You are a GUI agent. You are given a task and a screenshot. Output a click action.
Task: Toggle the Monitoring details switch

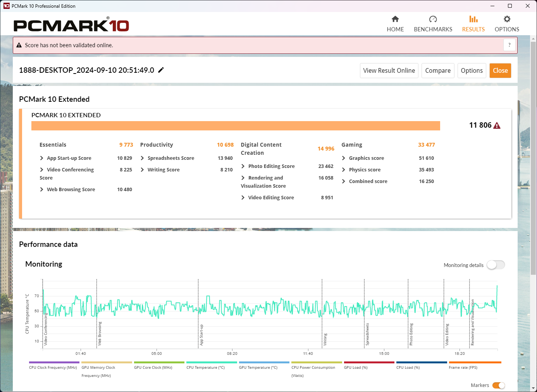496,265
